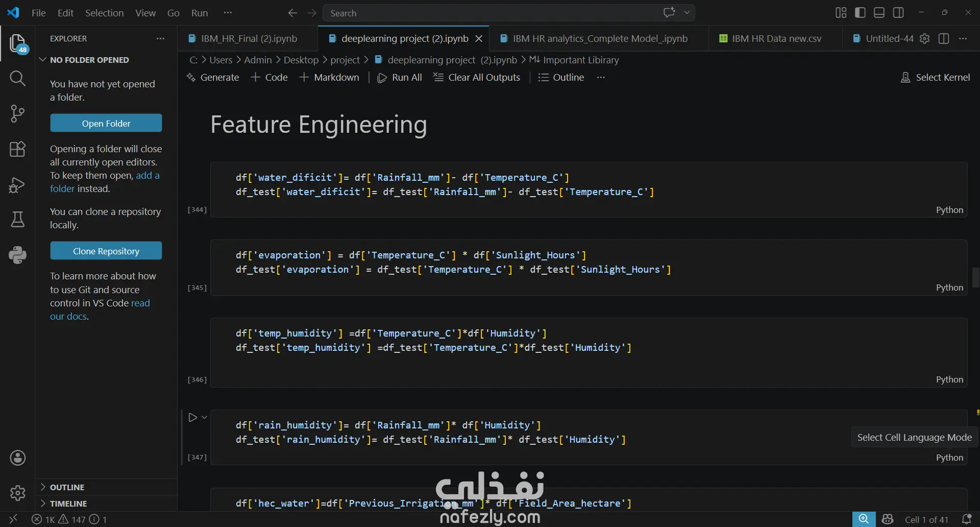Change language mode of cell 344
Screen dimensions: 980x527
[949, 210]
